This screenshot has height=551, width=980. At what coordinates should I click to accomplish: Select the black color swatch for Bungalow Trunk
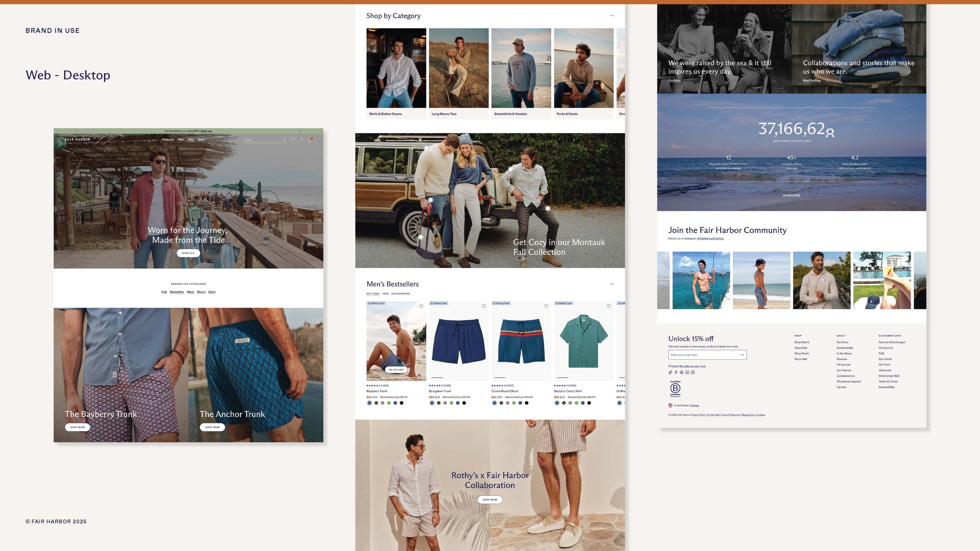coord(464,403)
